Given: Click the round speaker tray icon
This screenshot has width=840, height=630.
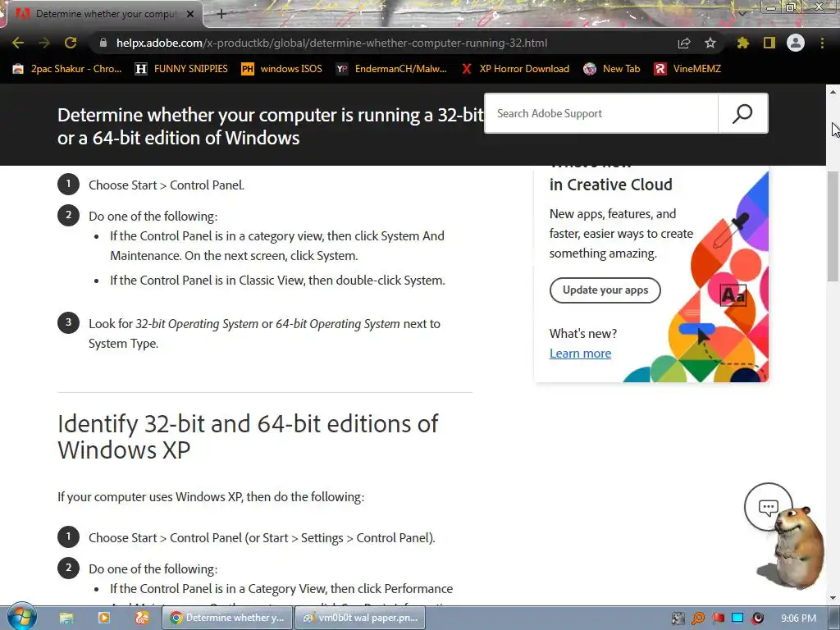Looking at the screenshot, I should point(757,619).
